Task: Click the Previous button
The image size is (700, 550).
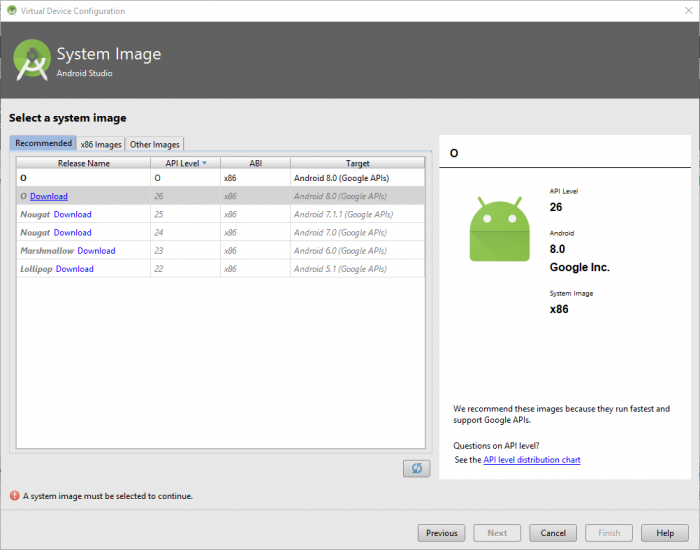Action: [442, 533]
